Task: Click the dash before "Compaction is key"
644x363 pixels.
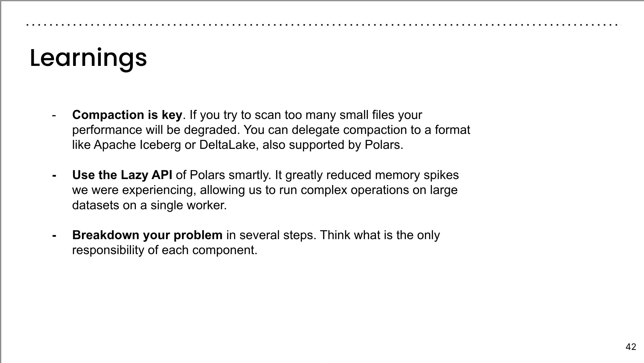Action: pos(54,115)
